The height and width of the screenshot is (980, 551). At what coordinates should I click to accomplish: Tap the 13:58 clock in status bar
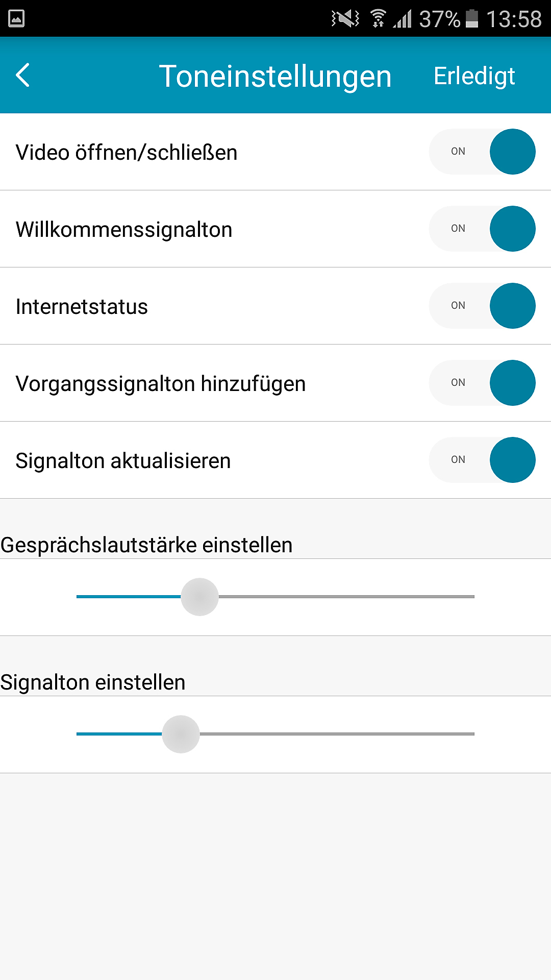click(x=514, y=19)
